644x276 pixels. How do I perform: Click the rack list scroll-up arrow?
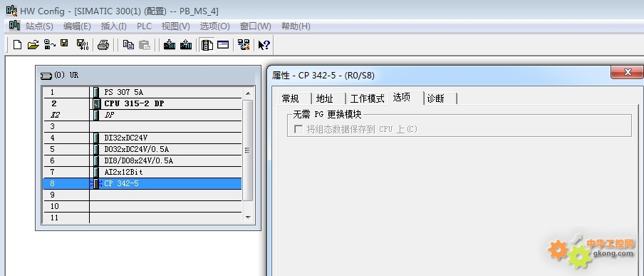pos(248,93)
